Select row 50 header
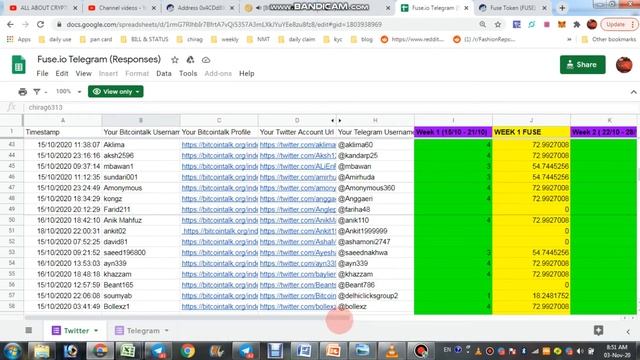This screenshot has height=360, width=640. coord(11,220)
